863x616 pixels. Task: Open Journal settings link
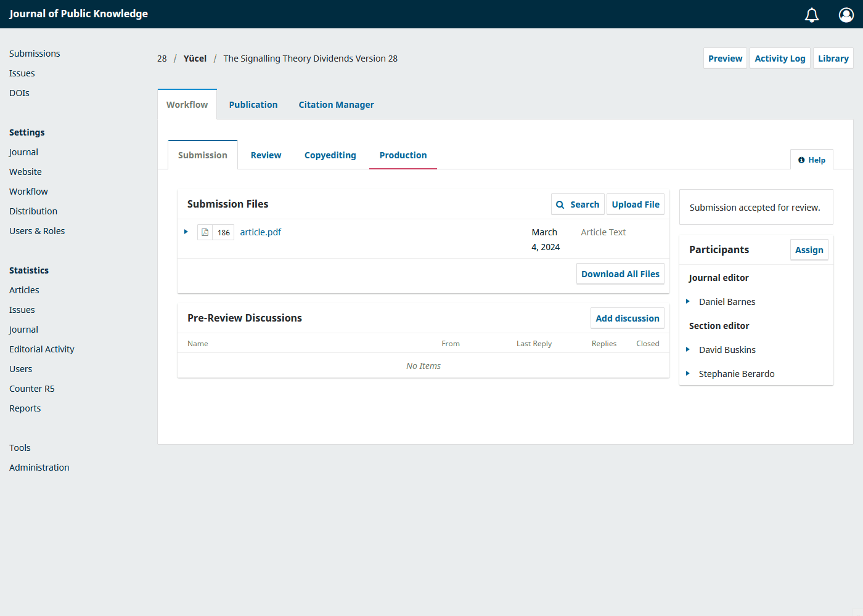coord(23,152)
